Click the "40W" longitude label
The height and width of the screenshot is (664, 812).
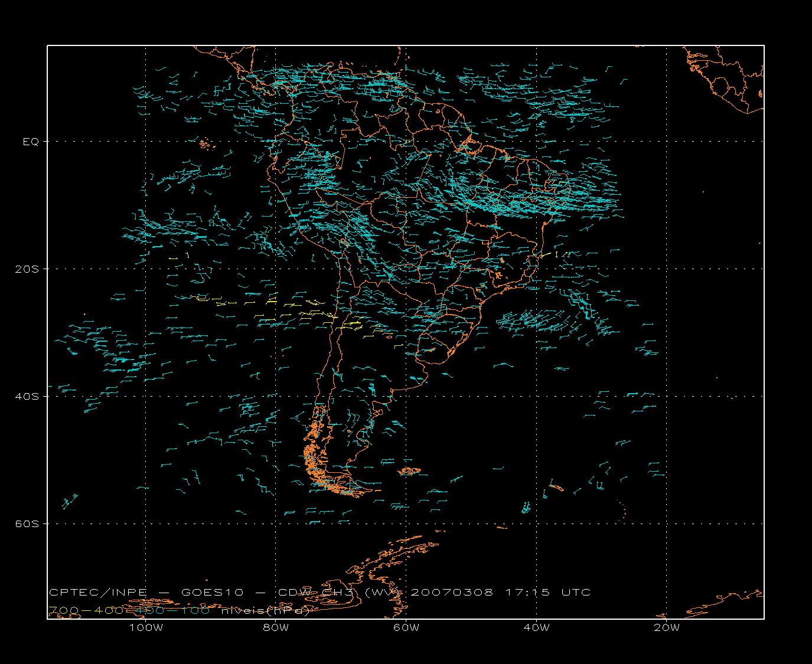[536, 627]
